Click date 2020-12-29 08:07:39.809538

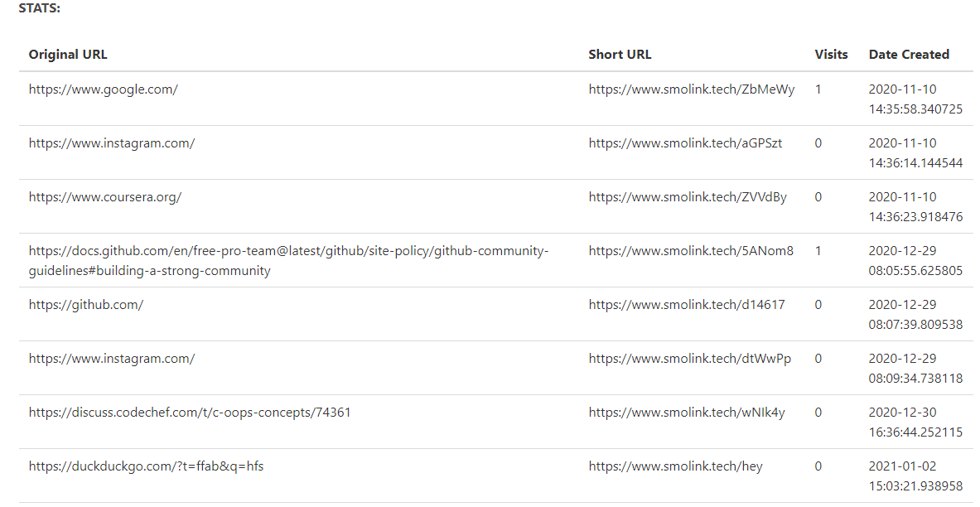click(915, 314)
